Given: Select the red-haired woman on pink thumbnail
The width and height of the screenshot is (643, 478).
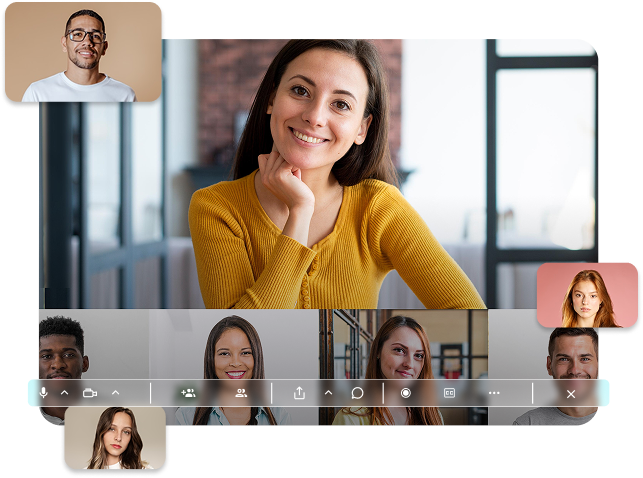Looking at the screenshot, I should [587, 295].
